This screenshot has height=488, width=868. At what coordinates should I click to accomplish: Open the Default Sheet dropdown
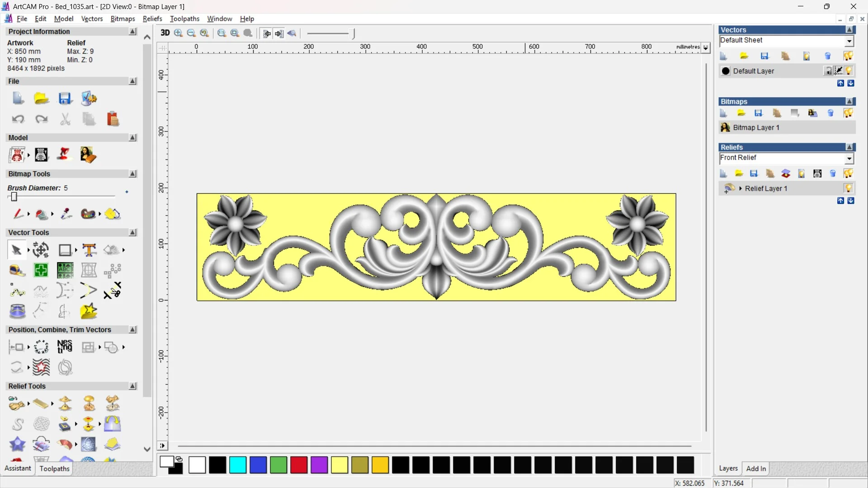coord(849,41)
